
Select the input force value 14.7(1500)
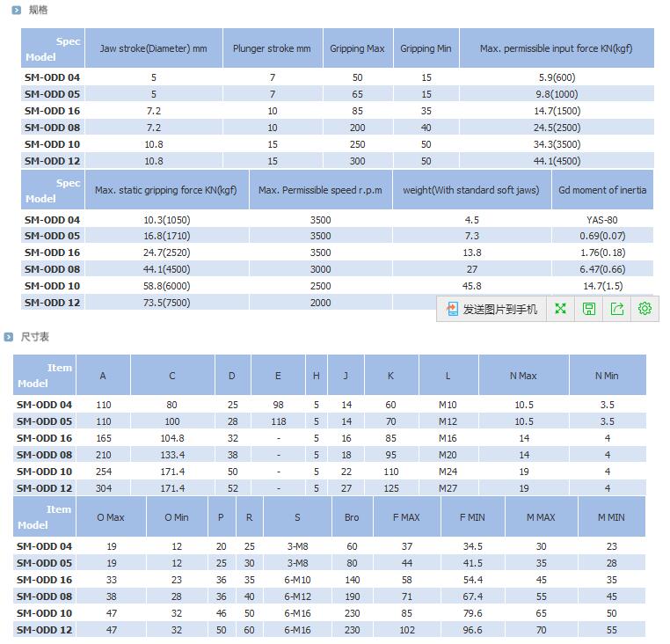557,111
